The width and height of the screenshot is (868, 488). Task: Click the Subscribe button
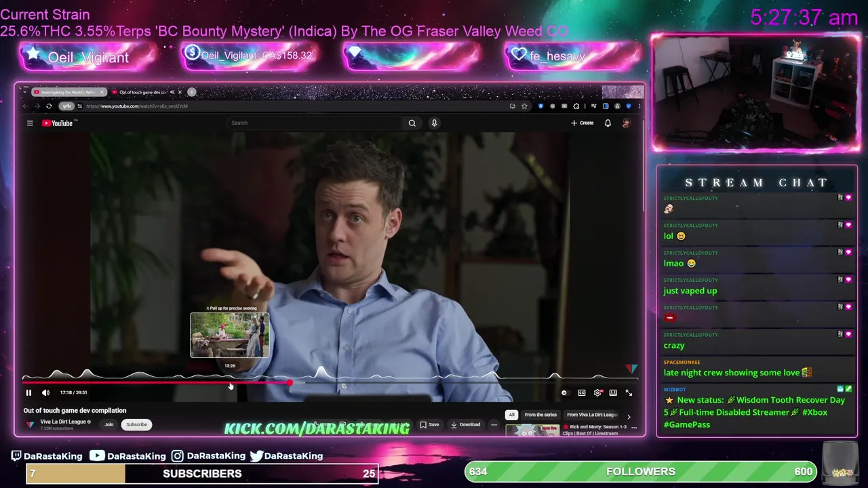point(136,424)
